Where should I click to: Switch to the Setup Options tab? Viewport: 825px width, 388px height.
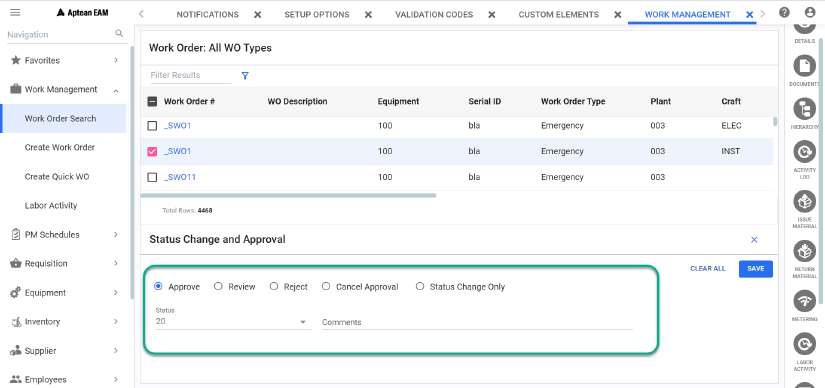[x=317, y=15]
